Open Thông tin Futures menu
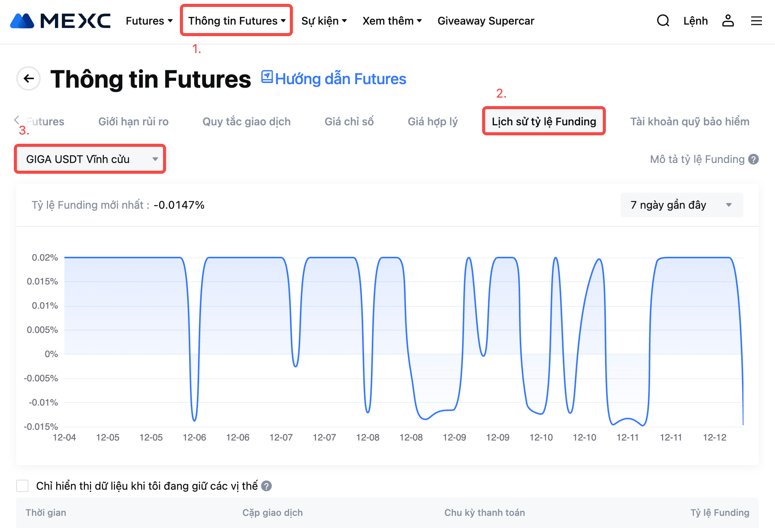775x532 pixels. pos(236,21)
